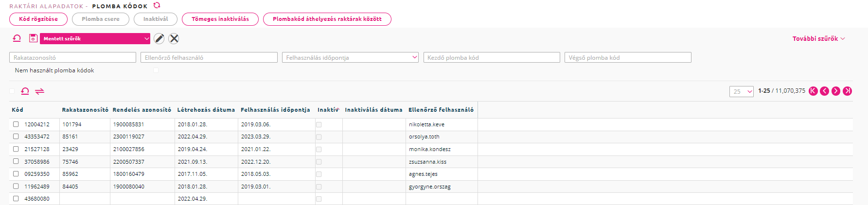Viewport: 868px width, 205px height.
Task: Focus the Rakatazonosító filter field
Action: click(72, 57)
